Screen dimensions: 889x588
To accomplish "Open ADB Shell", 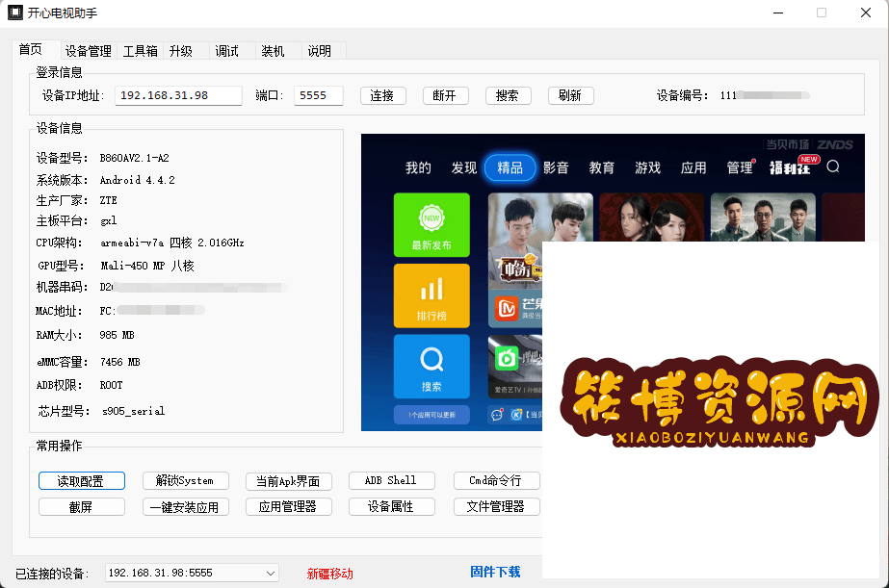I will pos(391,480).
